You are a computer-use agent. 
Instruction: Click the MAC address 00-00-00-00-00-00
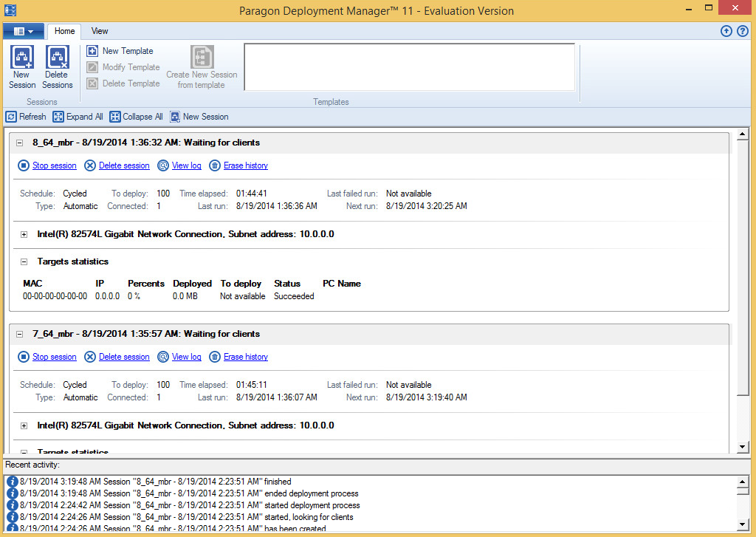pos(55,296)
